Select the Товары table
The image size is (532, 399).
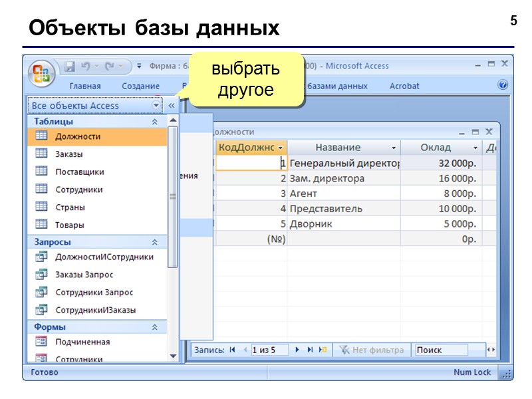(97, 225)
